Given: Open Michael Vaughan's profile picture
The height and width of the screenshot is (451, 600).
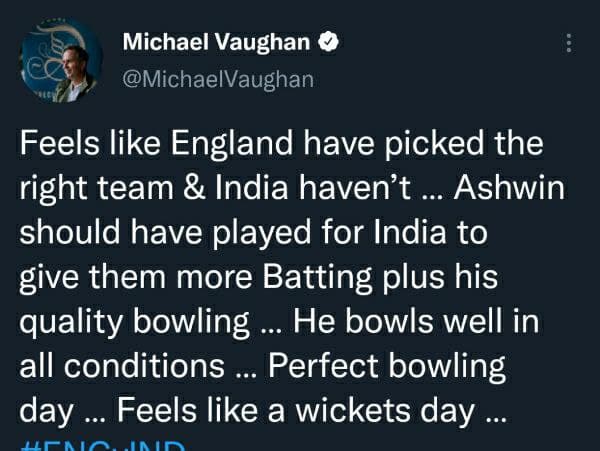Looking at the screenshot, I should pos(61,61).
